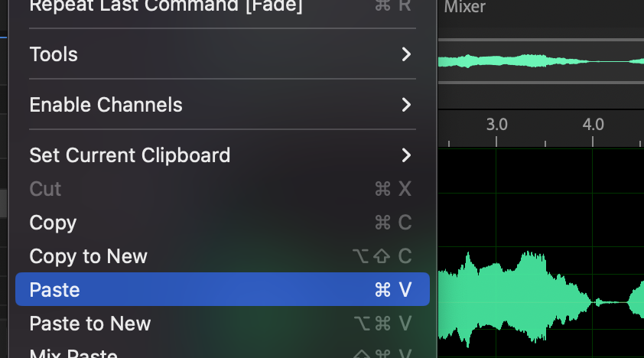Open the Tools submenu
Image resolution: width=644 pixels, height=358 pixels.
tap(223, 54)
